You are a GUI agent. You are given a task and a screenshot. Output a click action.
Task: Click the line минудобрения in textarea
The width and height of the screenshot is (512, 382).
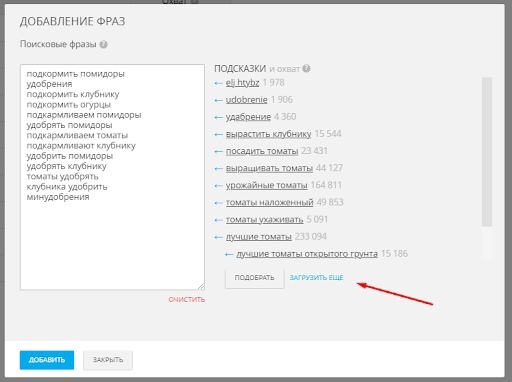point(58,197)
